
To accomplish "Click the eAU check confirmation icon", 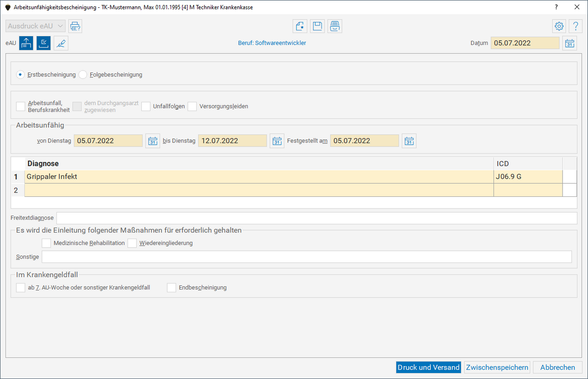I will coord(44,43).
